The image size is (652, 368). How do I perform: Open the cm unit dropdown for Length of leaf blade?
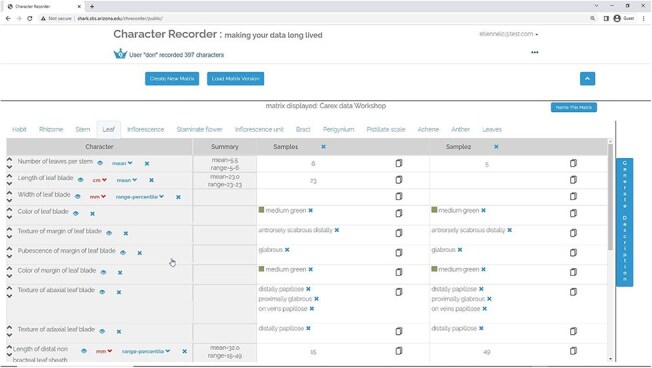[99, 180]
